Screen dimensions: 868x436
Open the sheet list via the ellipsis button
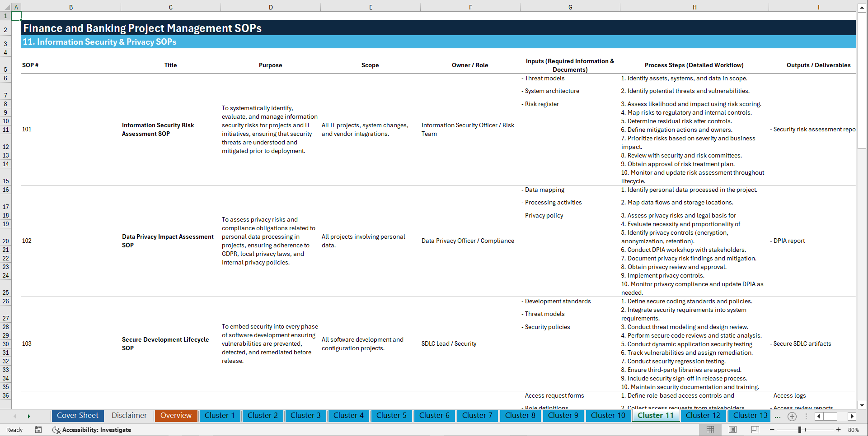(x=778, y=416)
